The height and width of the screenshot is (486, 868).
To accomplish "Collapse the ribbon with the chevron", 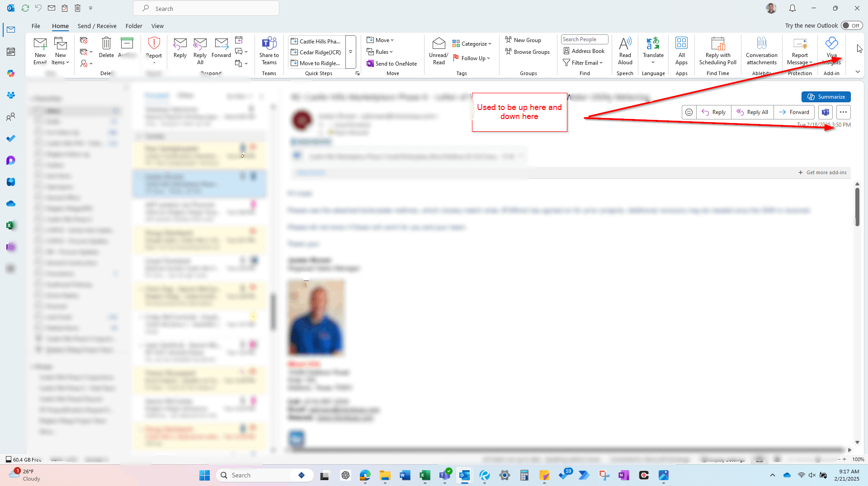I will click(x=857, y=71).
